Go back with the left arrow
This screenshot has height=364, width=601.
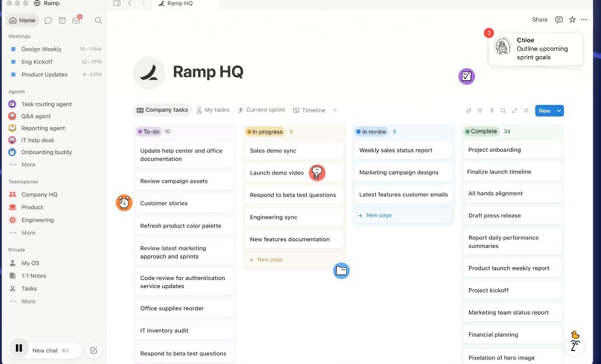(130, 3)
